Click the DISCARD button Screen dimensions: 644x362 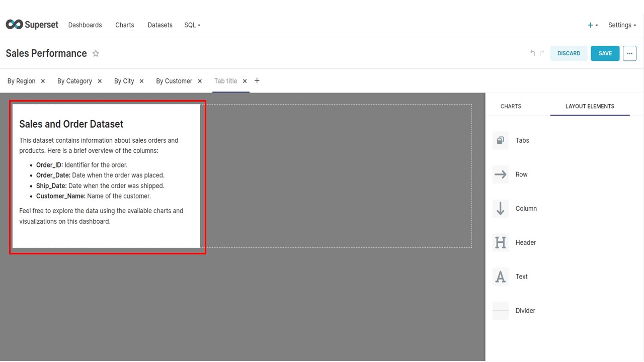pyautogui.click(x=569, y=53)
